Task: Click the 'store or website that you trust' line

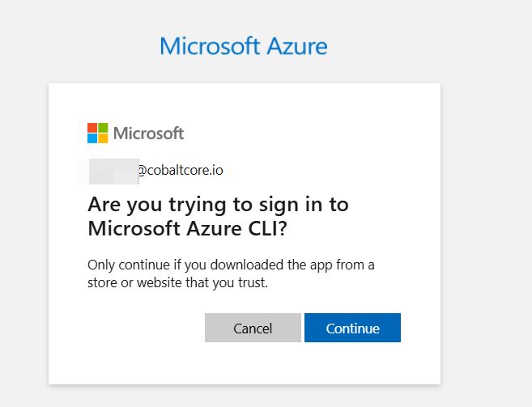Action: pyautogui.click(x=177, y=282)
